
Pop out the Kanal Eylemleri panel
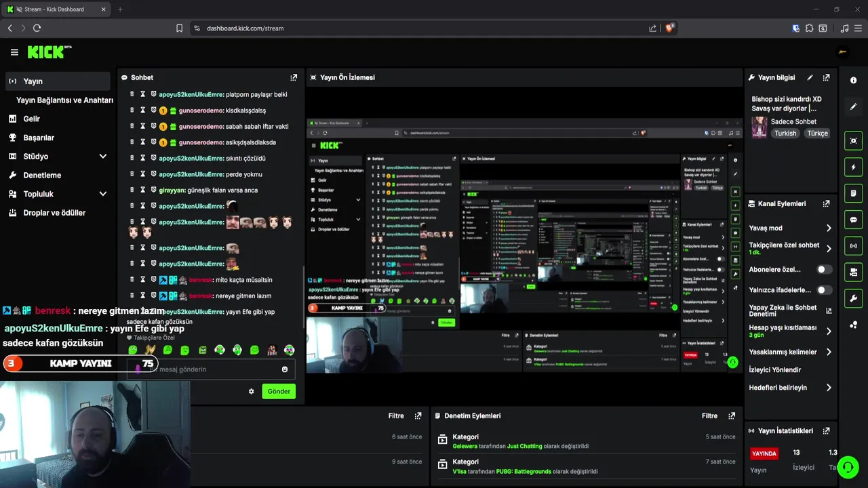pyautogui.click(x=826, y=204)
